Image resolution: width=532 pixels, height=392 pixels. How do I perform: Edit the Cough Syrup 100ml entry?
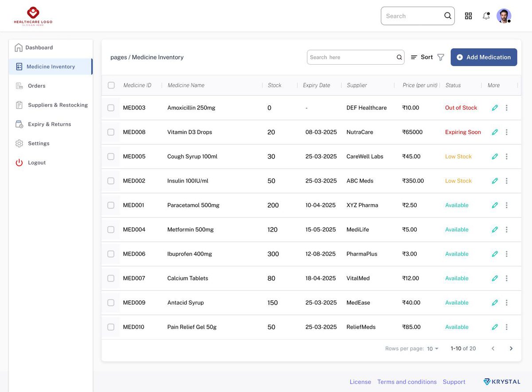pyautogui.click(x=495, y=156)
